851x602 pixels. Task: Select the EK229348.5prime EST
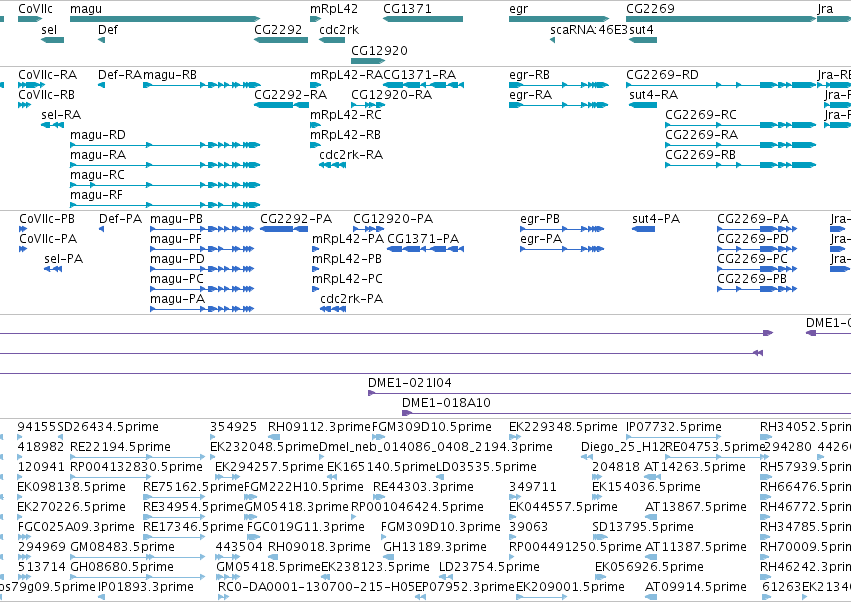[x=515, y=436]
